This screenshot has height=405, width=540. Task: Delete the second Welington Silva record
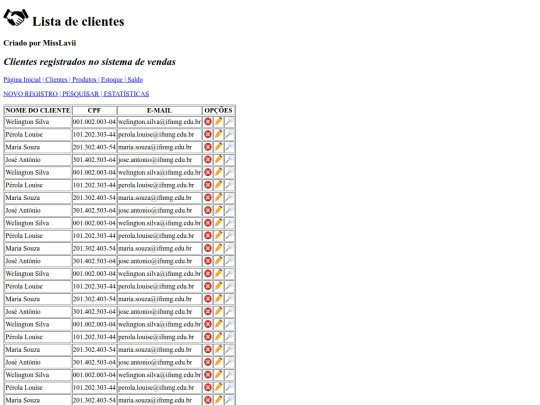pos(208,172)
